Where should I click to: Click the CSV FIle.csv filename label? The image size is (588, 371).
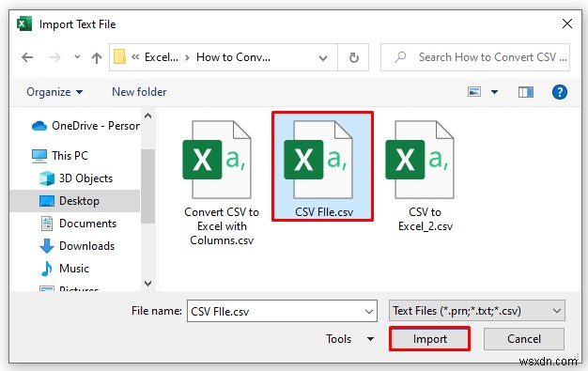tap(324, 212)
